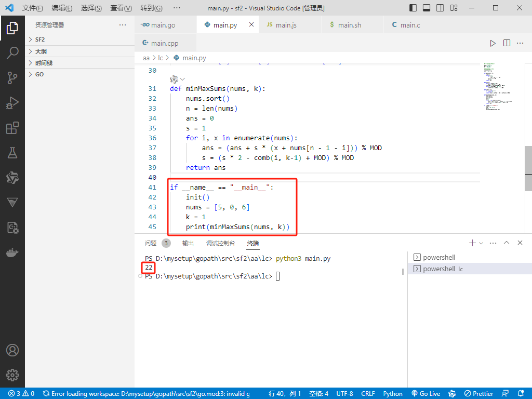Open the Accounts menu icon
532x399 pixels.
[x=12, y=350]
